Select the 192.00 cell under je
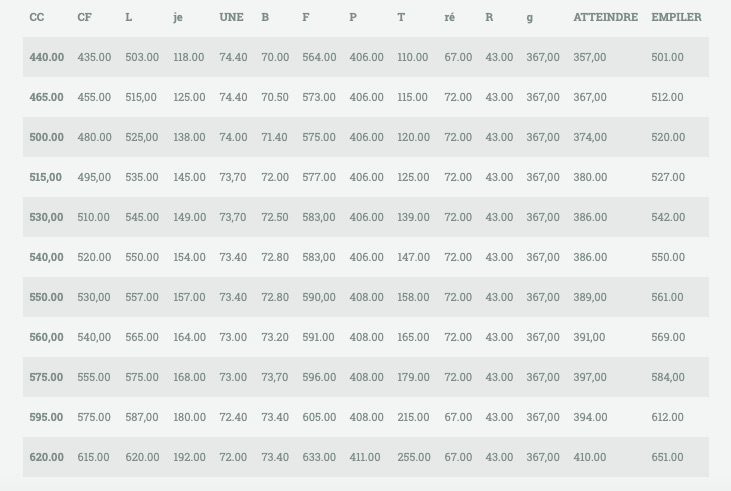The image size is (731, 491). [189, 457]
